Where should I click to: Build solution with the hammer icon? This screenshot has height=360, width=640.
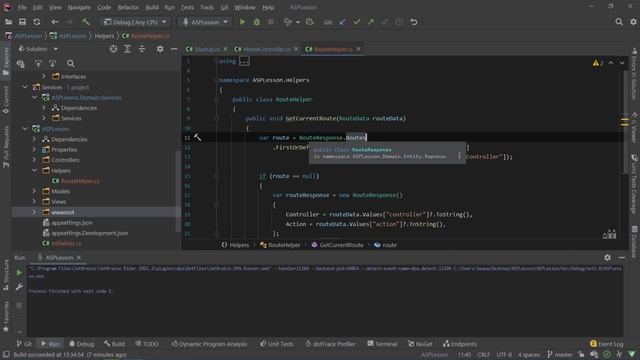click(86, 22)
